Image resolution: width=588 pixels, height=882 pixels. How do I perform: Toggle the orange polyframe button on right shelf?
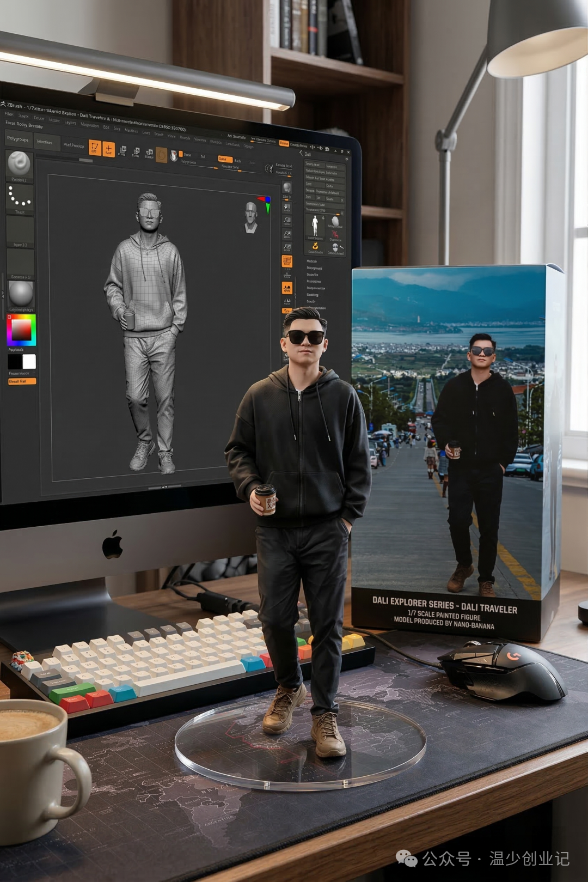287,261
